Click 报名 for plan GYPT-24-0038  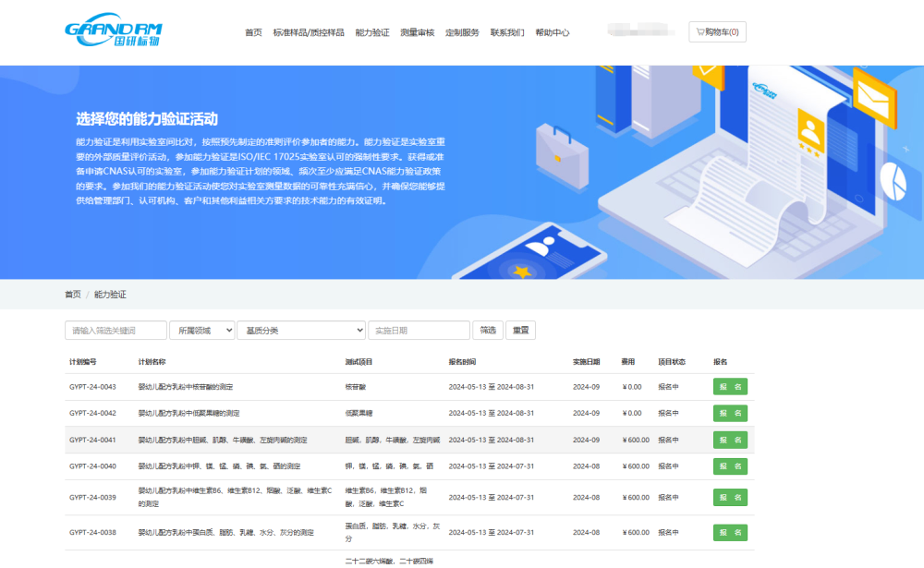(x=730, y=533)
